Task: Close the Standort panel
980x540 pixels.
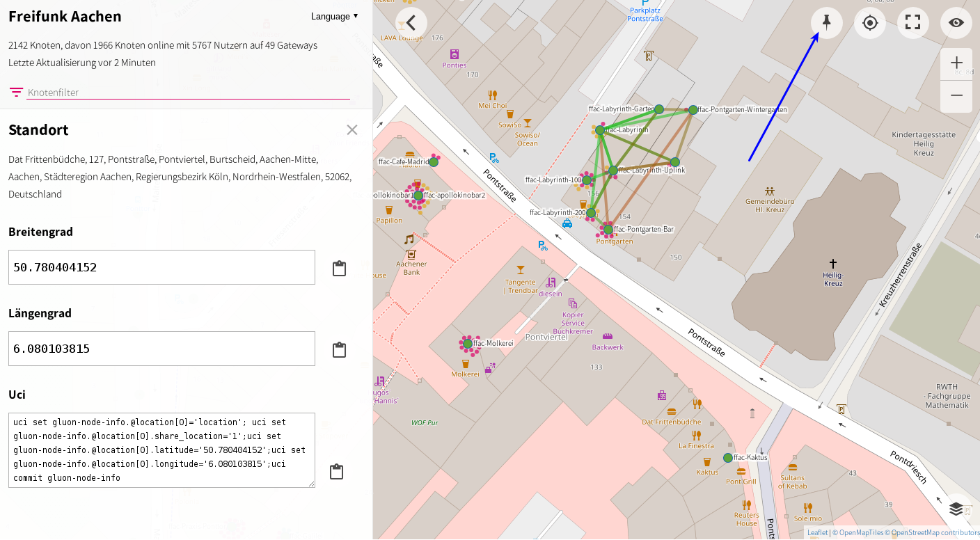Action: (352, 130)
